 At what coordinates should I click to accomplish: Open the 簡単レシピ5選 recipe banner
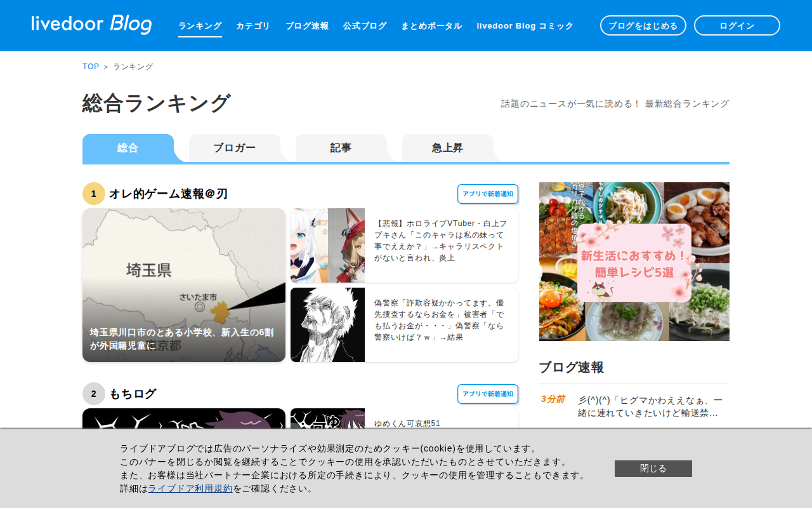pos(634,262)
